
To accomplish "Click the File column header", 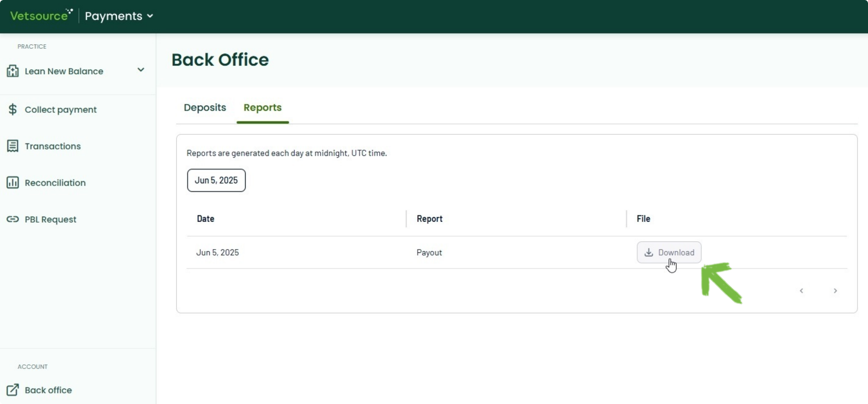I will point(643,219).
